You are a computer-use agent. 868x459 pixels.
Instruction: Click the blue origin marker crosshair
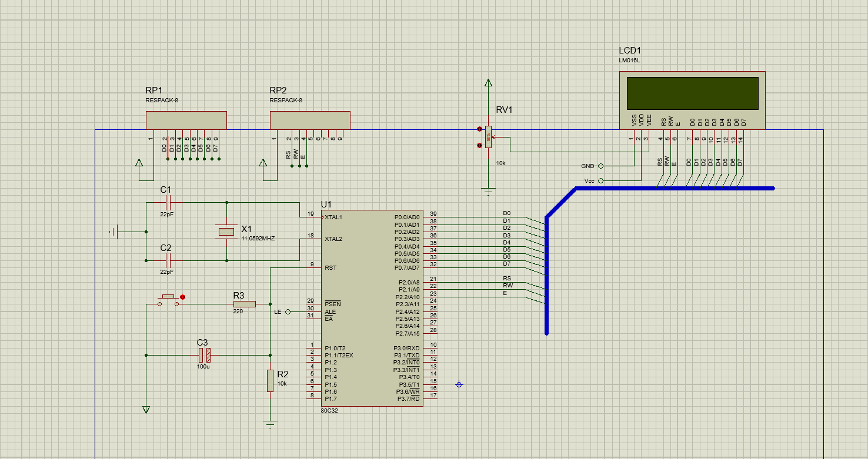(x=459, y=384)
